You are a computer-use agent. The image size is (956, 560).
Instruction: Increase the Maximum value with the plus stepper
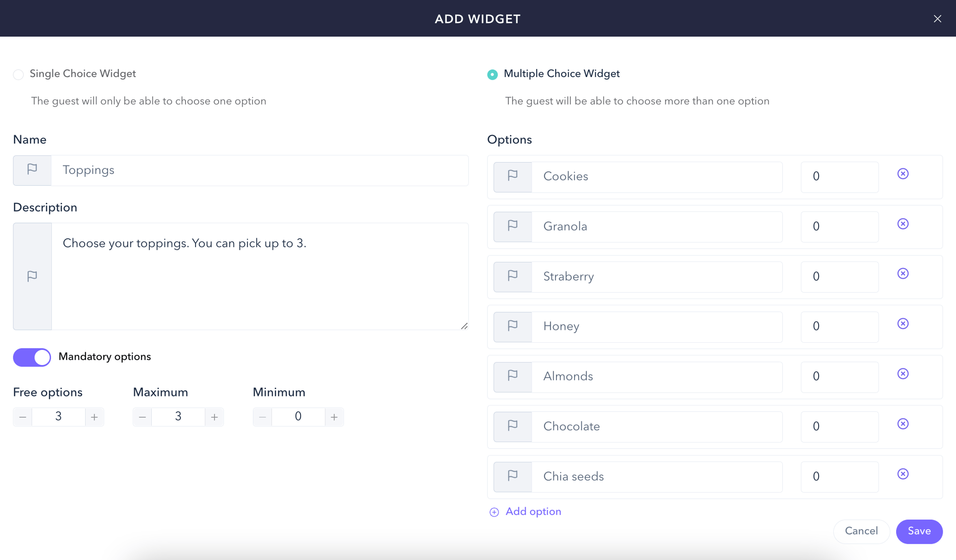(215, 417)
